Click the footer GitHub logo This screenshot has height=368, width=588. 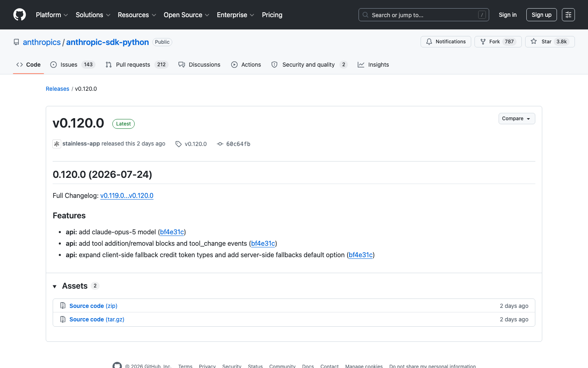(x=117, y=366)
